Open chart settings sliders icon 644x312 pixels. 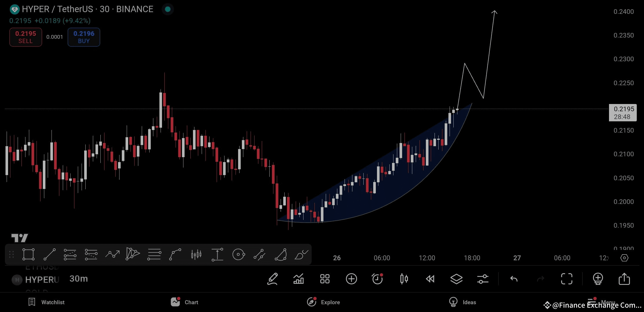(x=483, y=279)
